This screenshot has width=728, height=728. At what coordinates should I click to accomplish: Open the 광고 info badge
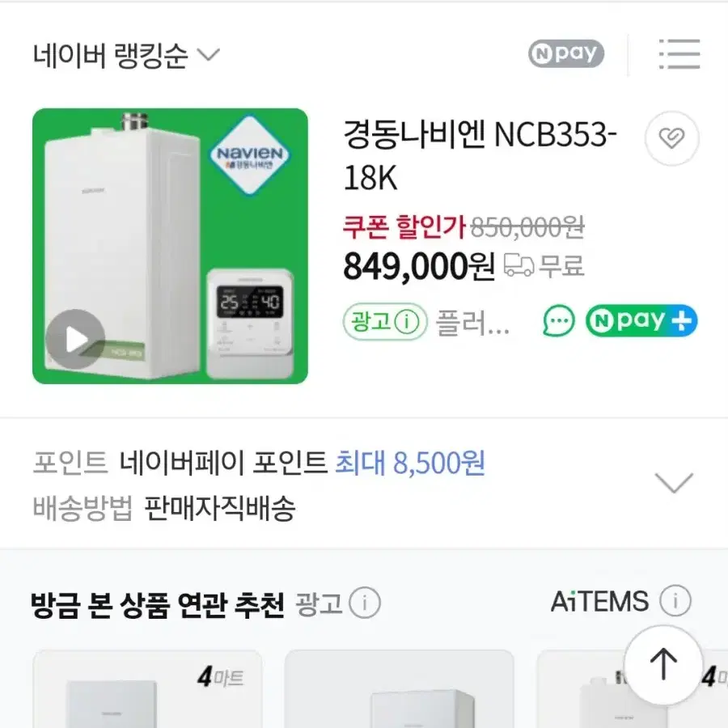click(385, 321)
